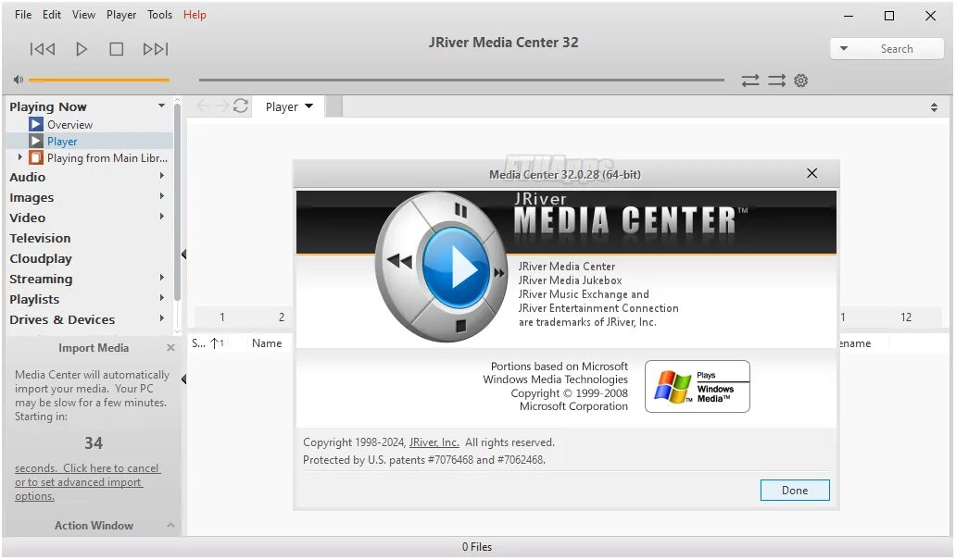
Task: Click the Name column header
Action: (x=267, y=343)
